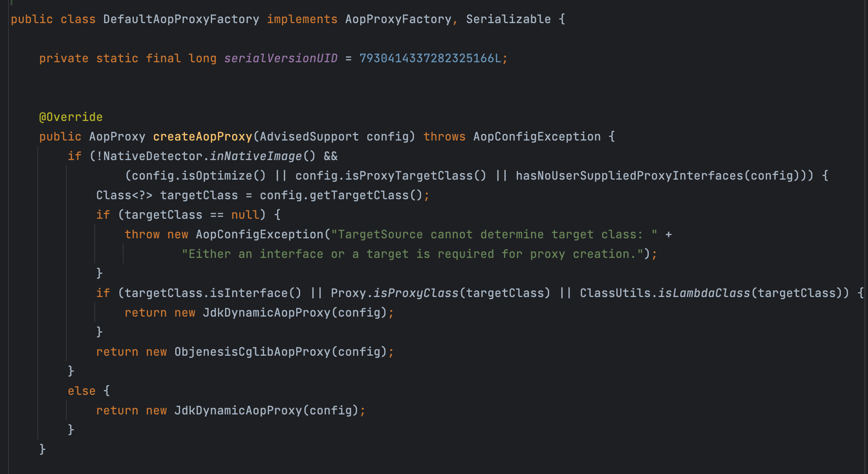Click the AdvisedSupport parameter type
The image size is (868, 474).
[309, 137]
